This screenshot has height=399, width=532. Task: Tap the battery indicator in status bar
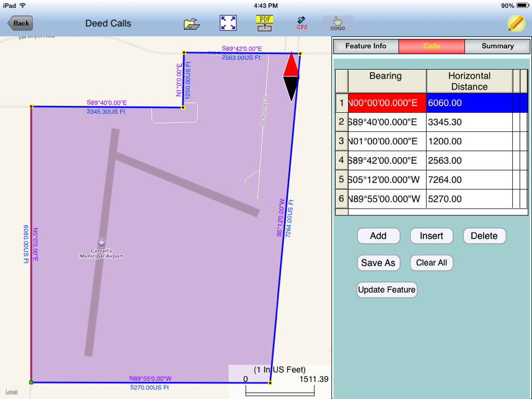(522, 5)
